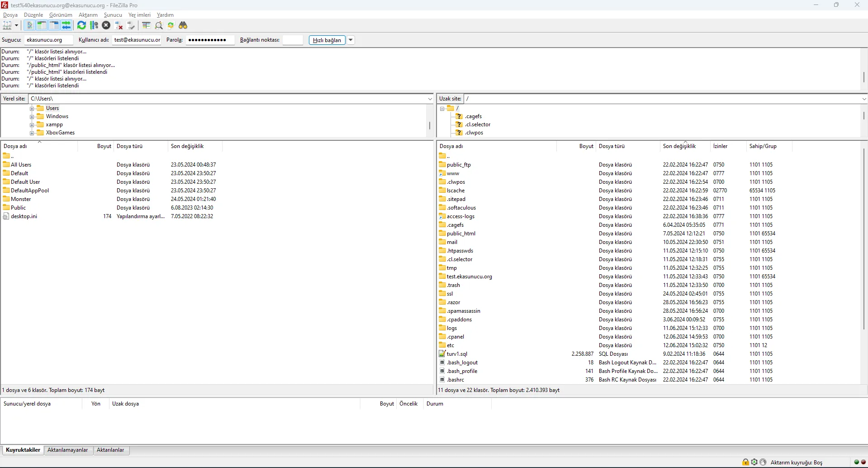Click the Sunucu host input field
This screenshot has height=468, width=868.
(49, 40)
